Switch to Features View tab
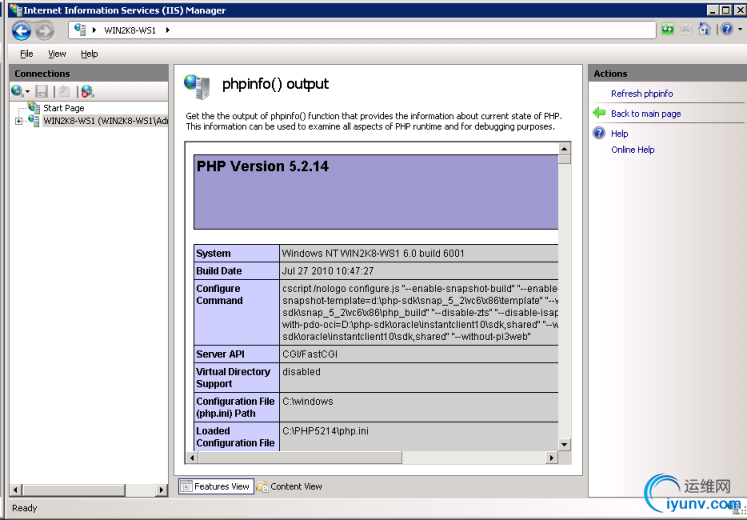 [216, 486]
